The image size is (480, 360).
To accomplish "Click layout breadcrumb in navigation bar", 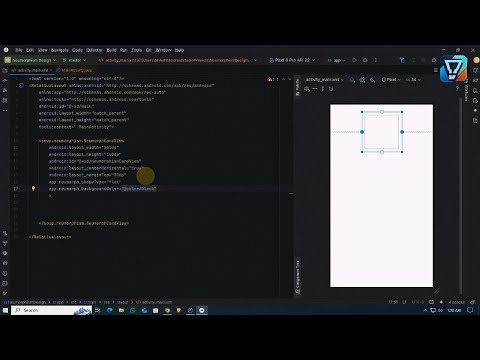I will coord(122,302).
